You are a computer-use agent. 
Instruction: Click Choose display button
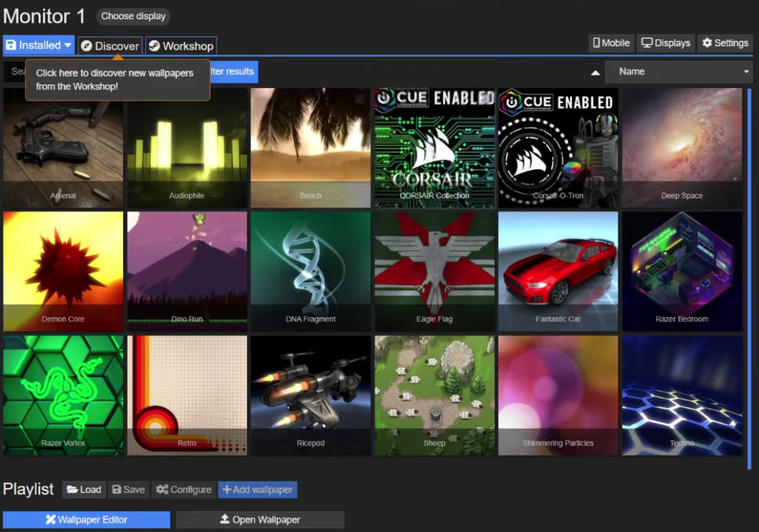tap(133, 16)
